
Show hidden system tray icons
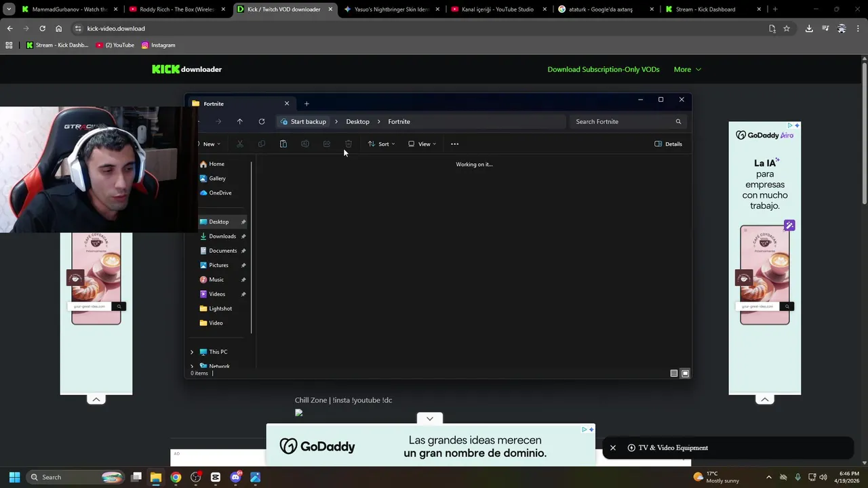(x=770, y=477)
